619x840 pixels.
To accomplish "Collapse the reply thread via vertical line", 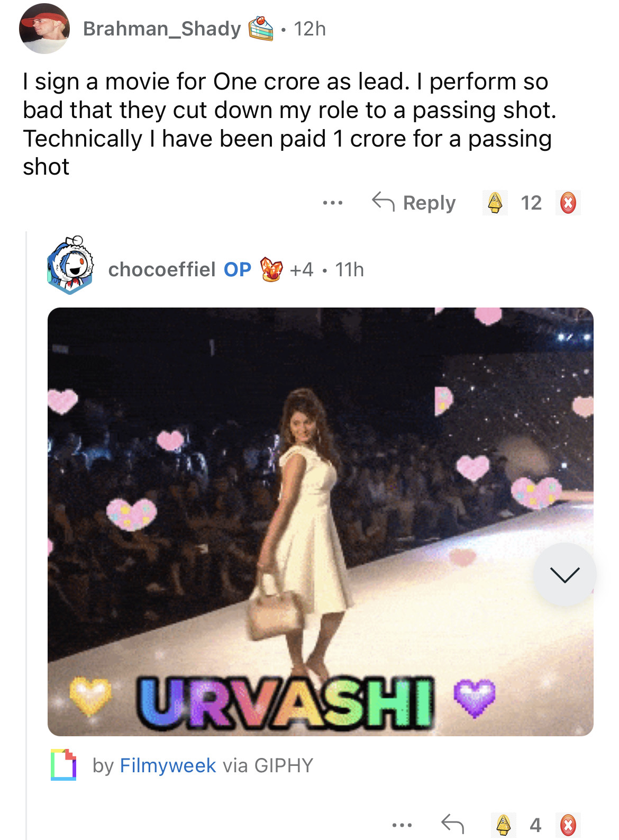I will coord(26,535).
